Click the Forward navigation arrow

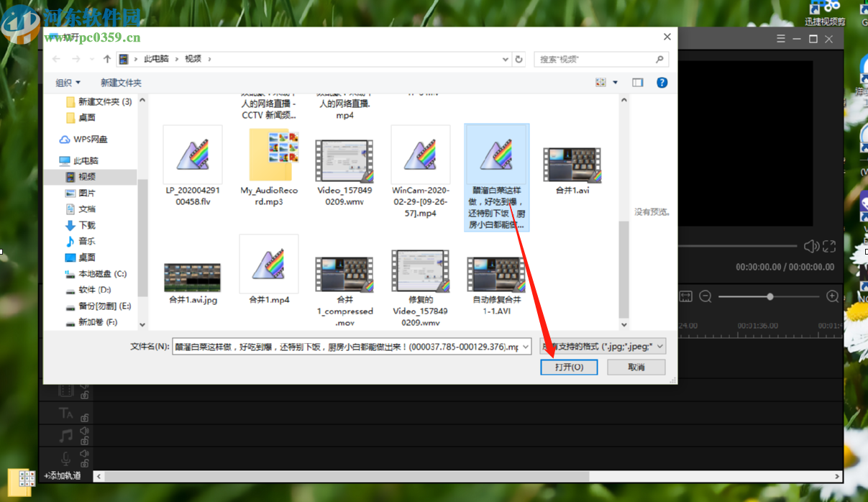(x=76, y=59)
